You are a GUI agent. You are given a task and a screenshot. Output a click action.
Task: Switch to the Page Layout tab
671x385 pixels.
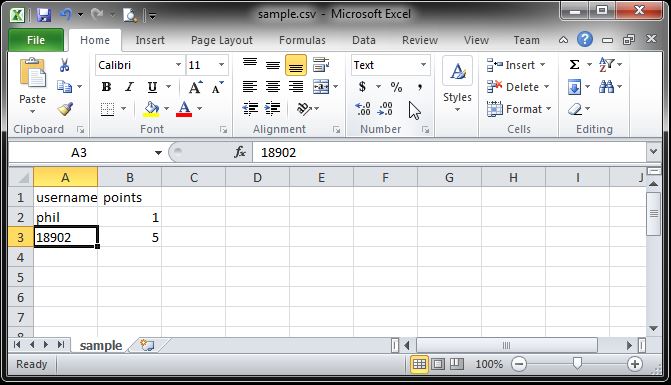tap(222, 40)
